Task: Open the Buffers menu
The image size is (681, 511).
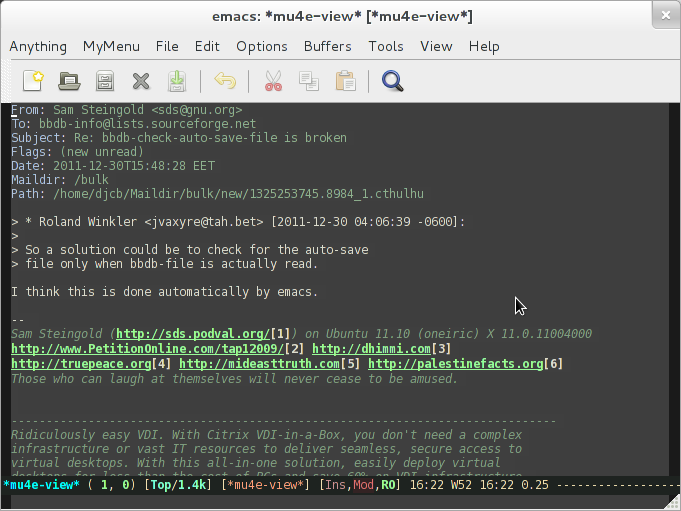Action: [327, 46]
